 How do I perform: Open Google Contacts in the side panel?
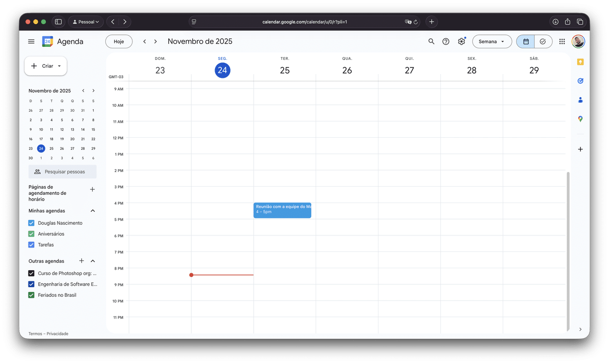pos(580,100)
